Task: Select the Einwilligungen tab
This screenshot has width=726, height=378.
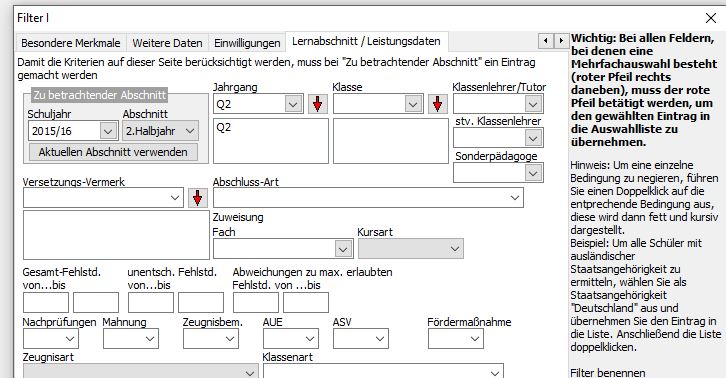Action: [x=247, y=43]
